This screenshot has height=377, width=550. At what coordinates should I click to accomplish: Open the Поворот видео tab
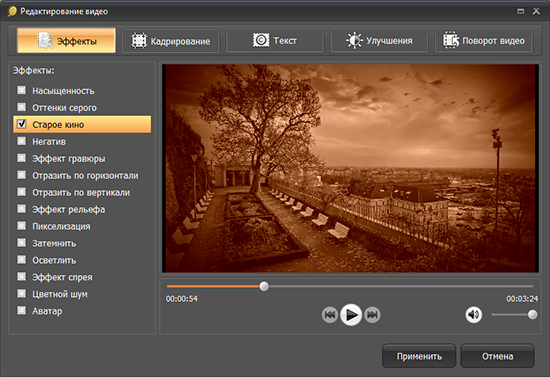pos(484,41)
